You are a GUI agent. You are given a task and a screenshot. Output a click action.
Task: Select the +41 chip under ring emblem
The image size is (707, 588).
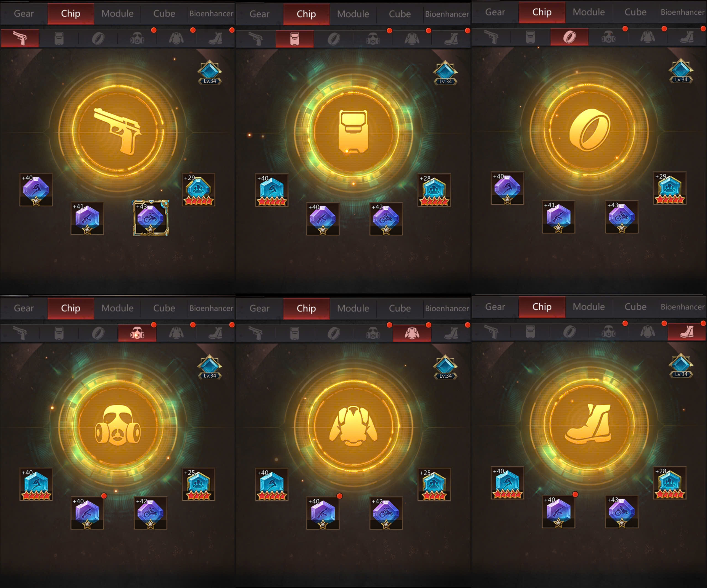[558, 217]
